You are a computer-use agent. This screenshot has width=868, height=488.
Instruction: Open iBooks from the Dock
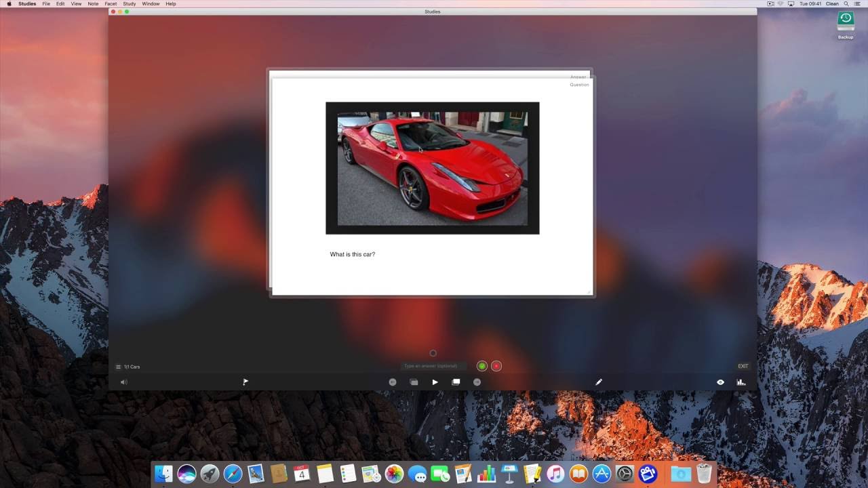tap(578, 474)
